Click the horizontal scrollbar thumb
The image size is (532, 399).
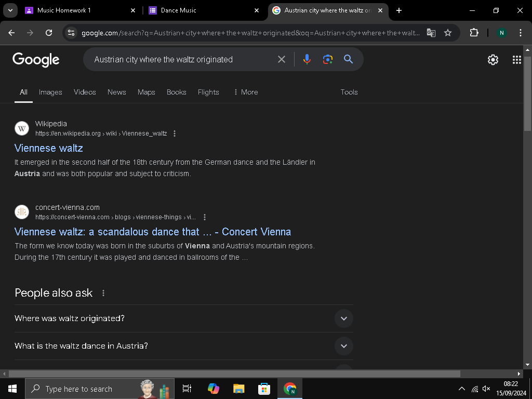(234, 374)
